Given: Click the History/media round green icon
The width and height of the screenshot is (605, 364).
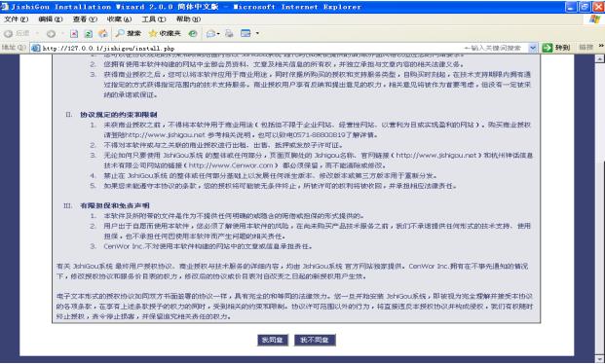Looking at the screenshot, I should click(193, 34).
